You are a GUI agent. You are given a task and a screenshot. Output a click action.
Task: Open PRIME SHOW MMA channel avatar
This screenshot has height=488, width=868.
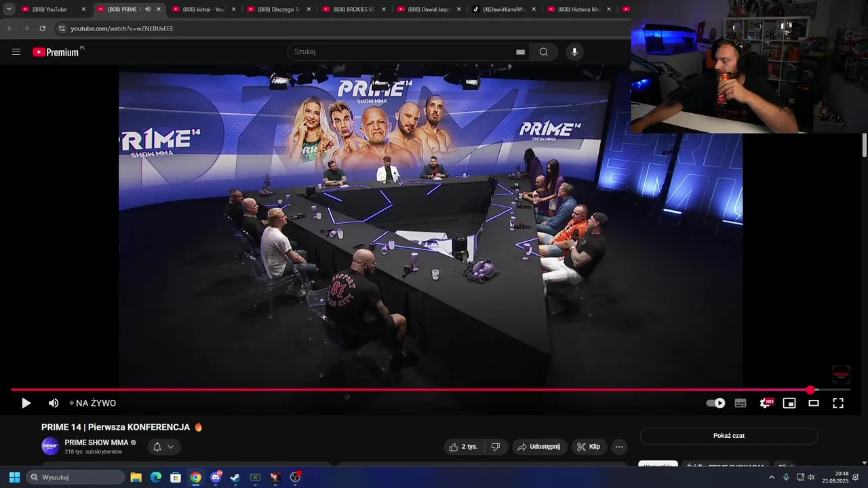50,446
